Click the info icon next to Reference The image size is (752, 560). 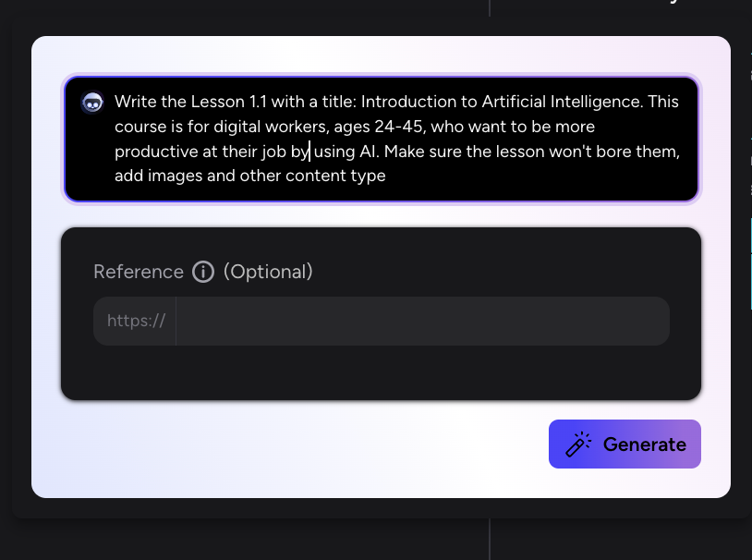coord(203,272)
